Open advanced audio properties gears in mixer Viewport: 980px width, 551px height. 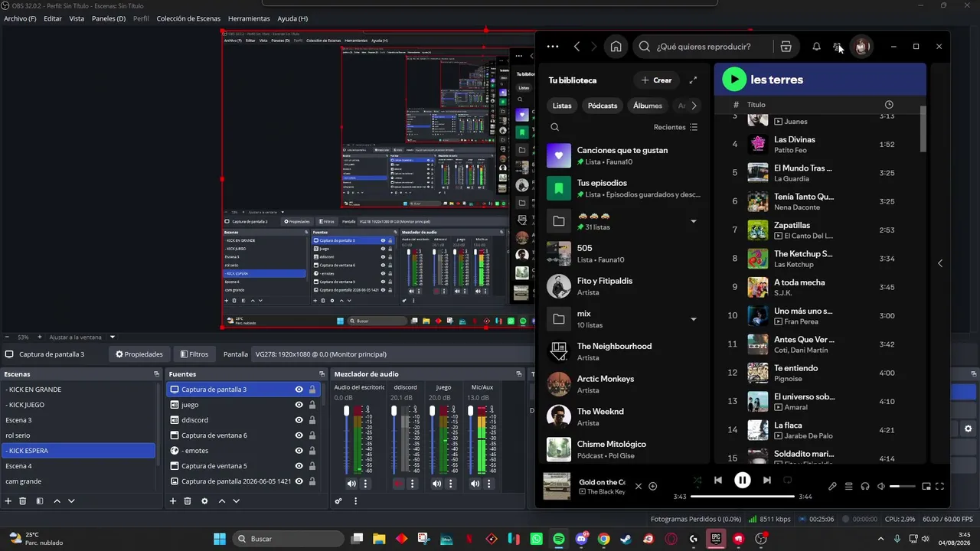pyautogui.click(x=338, y=501)
